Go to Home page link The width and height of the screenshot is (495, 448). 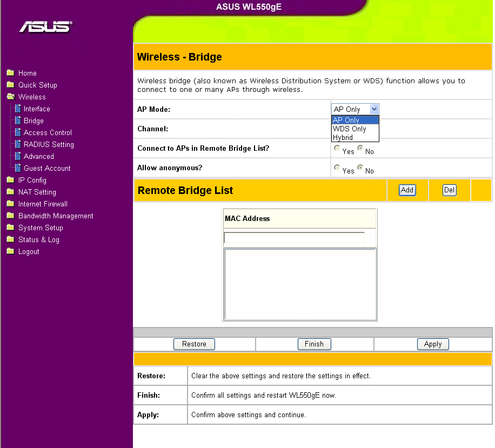(x=28, y=73)
